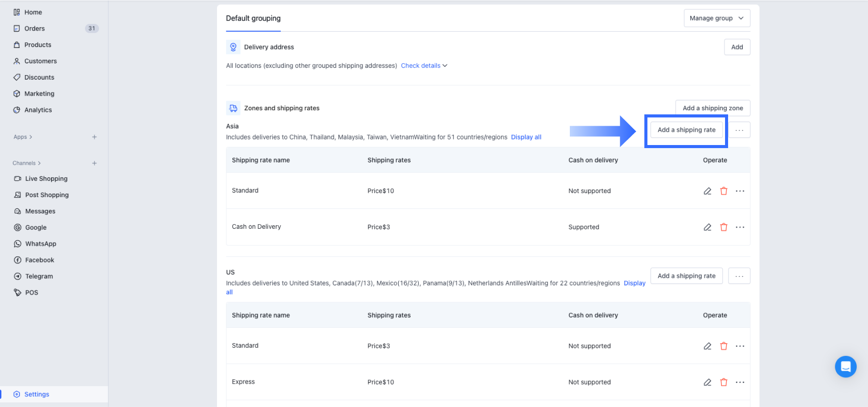Click the Add a shipping zone button
Image resolution: width=868 pixels, height=407 pixels.
pyautogui.click(x=712, y=108)
